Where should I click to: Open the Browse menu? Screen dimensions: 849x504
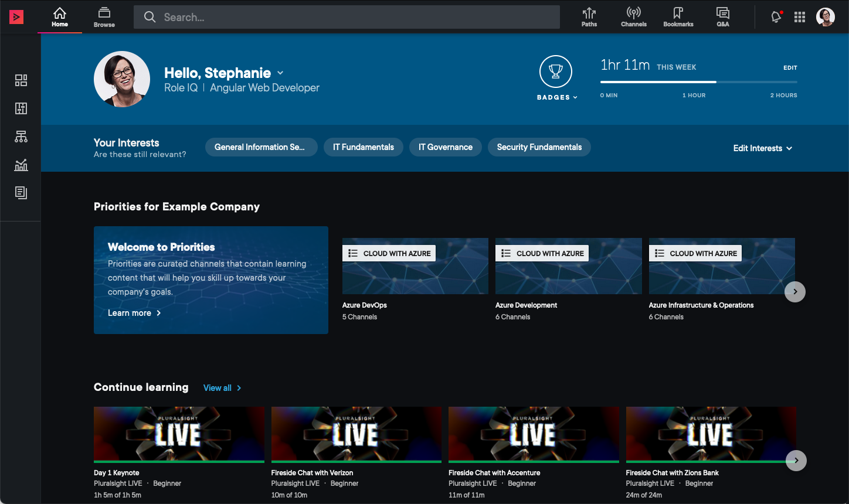[104, 17]
